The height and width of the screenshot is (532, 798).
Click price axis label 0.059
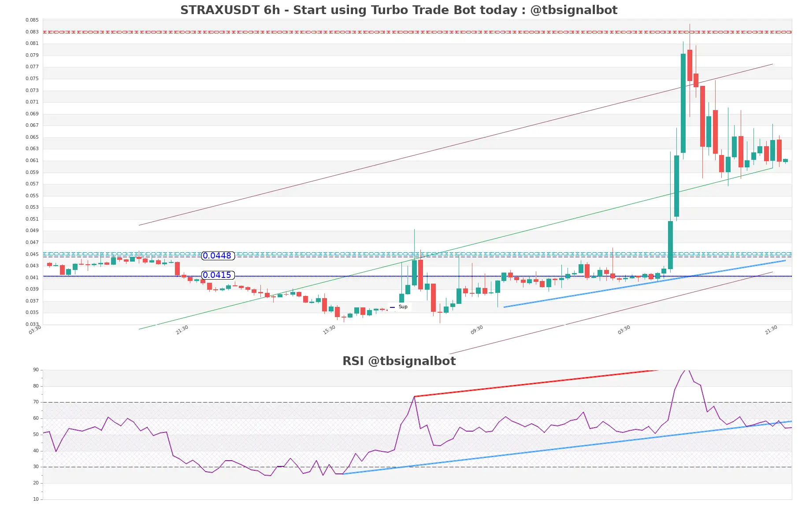pyautogui.click(x=32, y=173)
